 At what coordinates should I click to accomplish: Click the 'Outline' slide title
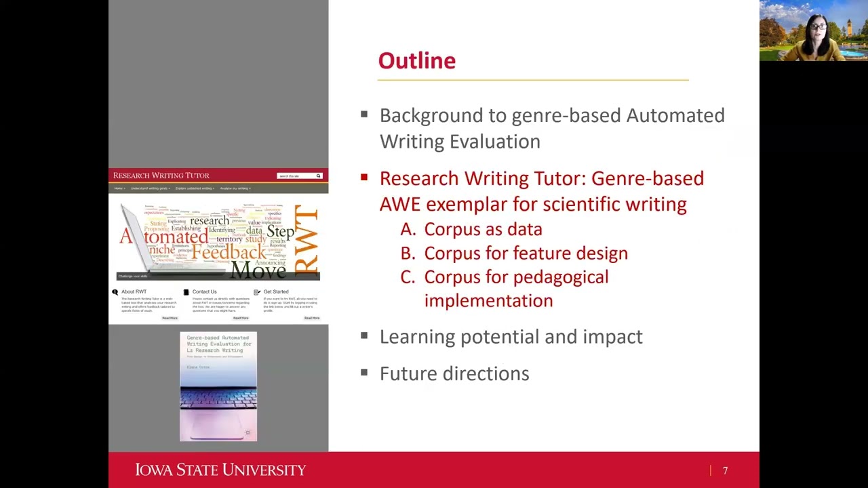tap(416, 60)
